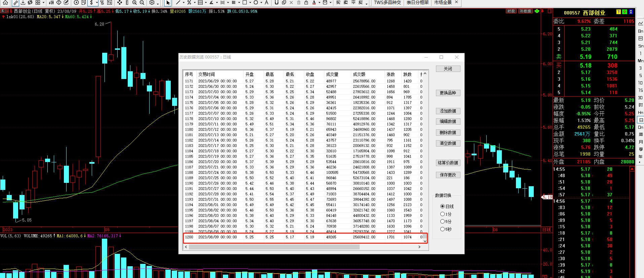
Task: Select the 1分 data radio button
Action: coord(443,214)
